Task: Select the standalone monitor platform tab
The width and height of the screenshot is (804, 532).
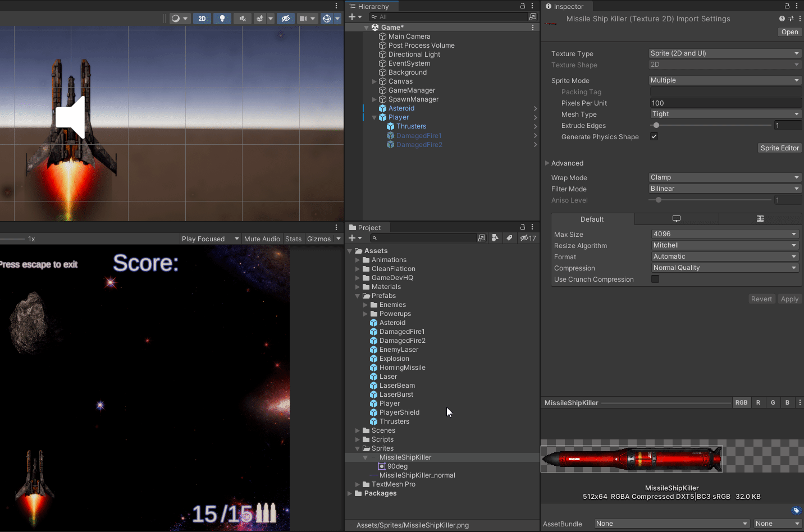Action: point(677,219)
